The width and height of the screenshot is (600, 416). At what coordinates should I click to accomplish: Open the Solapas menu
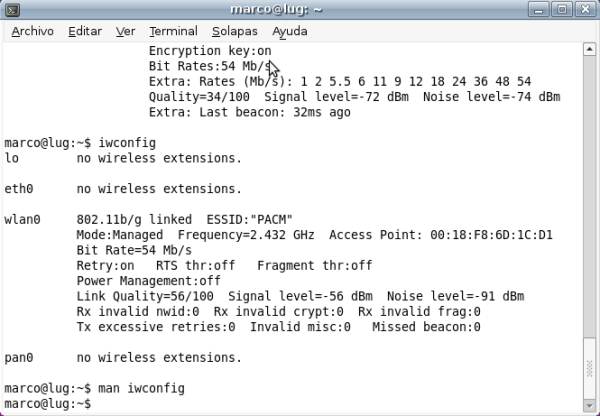[x=235, y=31]
